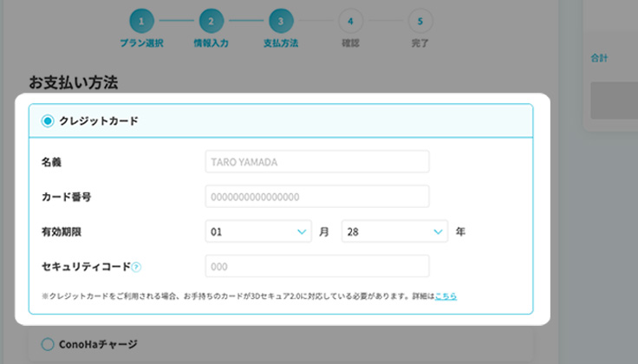The image size is (638, 364).
Task: Click the 有効期限 label
Action: pos(62,231)
